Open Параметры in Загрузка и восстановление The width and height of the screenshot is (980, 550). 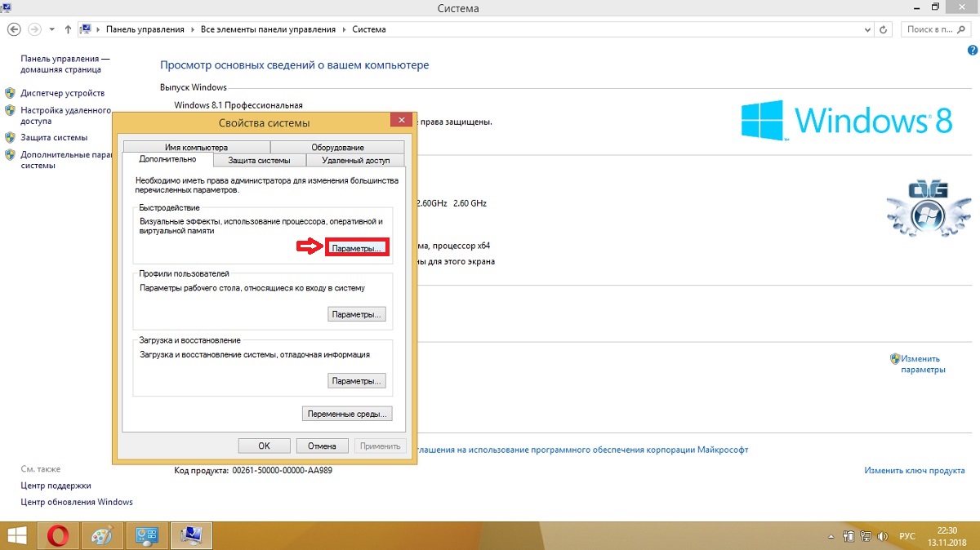357,381
